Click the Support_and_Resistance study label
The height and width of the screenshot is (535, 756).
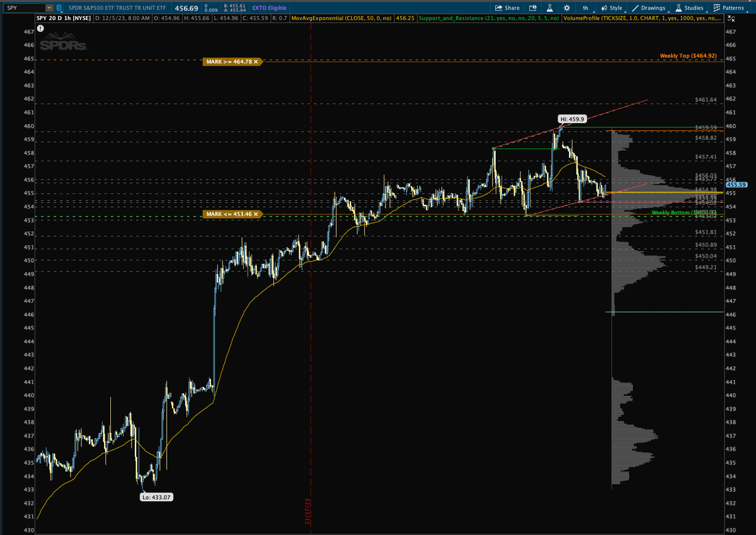tap(488, 18)
